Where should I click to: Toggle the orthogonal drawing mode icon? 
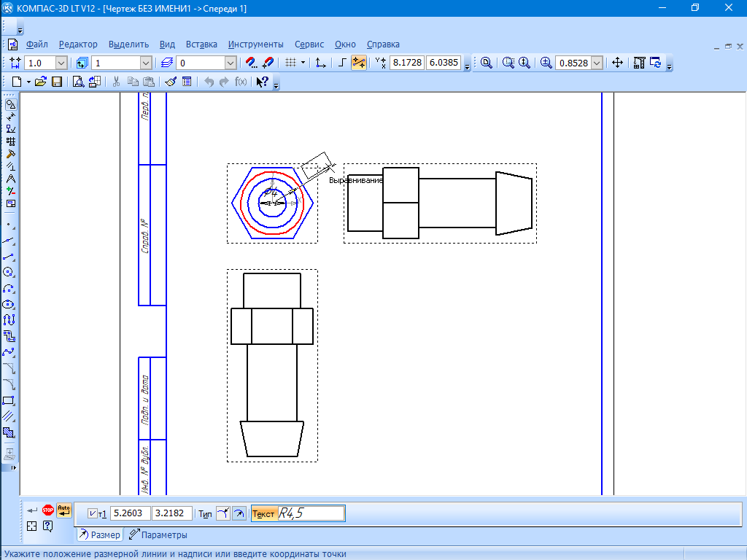pos(341,63)
